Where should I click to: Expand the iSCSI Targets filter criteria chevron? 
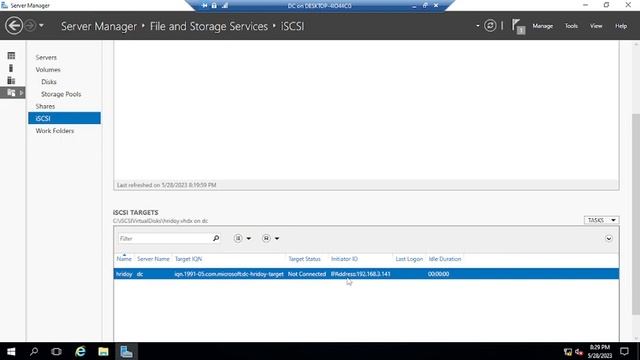point(609,239)
